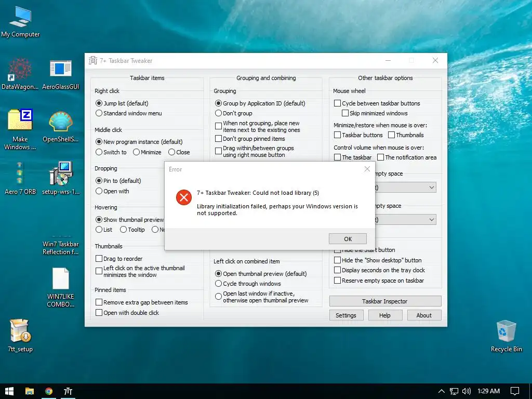
Task: Click OK in the Error dialog
Action: point(348,238)
